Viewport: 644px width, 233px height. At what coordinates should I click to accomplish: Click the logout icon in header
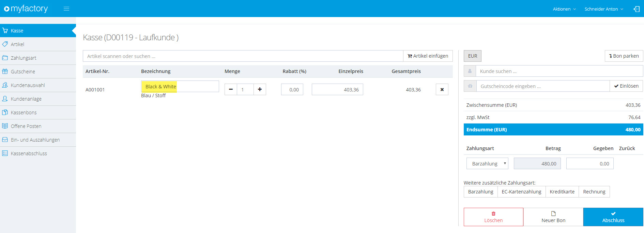click(636, 9)
